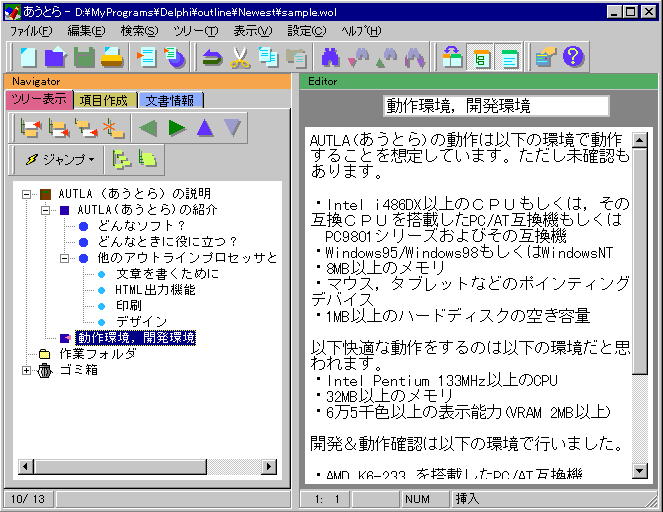This screenshot has width=663, height=512.
Task: Click the page with blue globe icon
Action: click(x=175, y=57)
